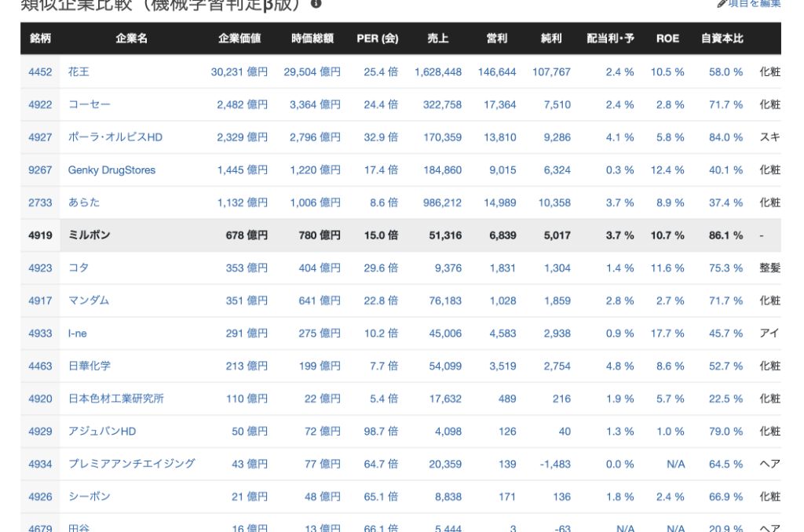Open stock code 4934 link

(x=40, y=465)
